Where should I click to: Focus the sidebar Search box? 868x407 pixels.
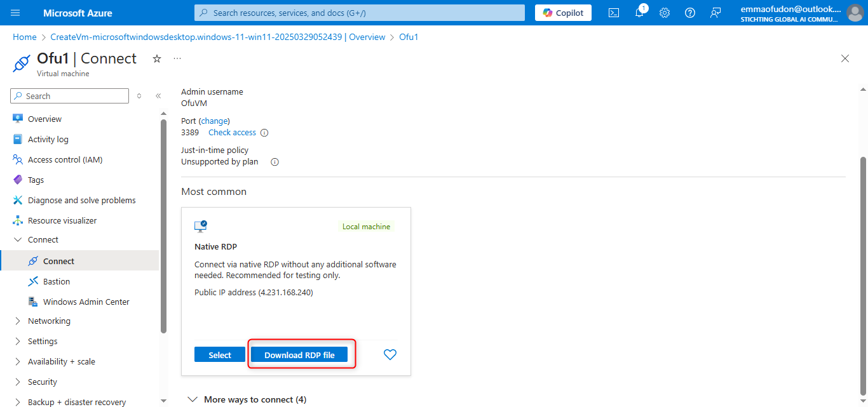pyautogui.click(x=70, y=96)
